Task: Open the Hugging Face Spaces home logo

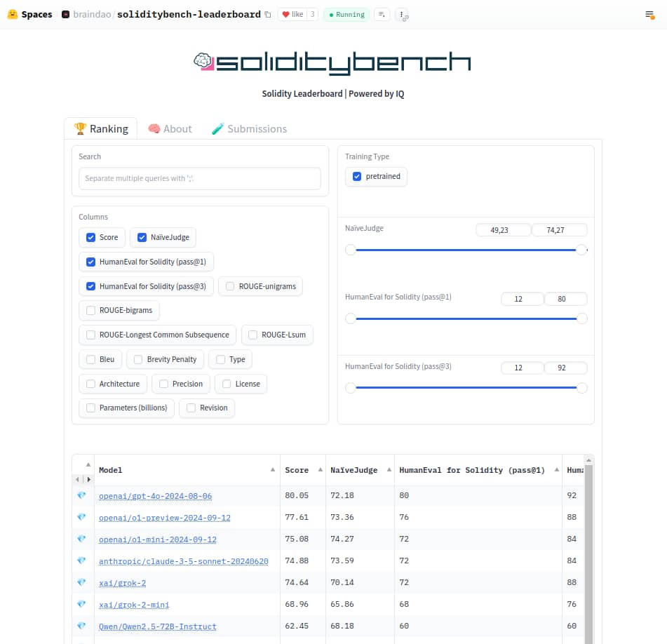Action: (29, 15)
